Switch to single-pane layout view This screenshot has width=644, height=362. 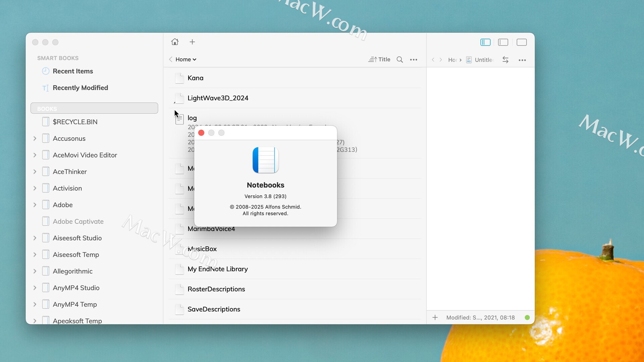522,42
